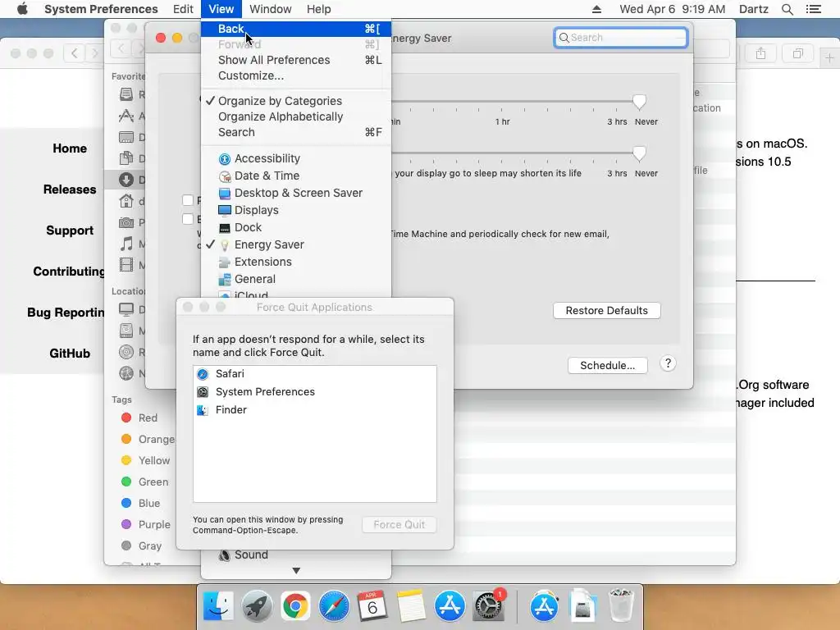Click Safari back navigation arrow
The image size is (840, 630).
pos(75,53)
